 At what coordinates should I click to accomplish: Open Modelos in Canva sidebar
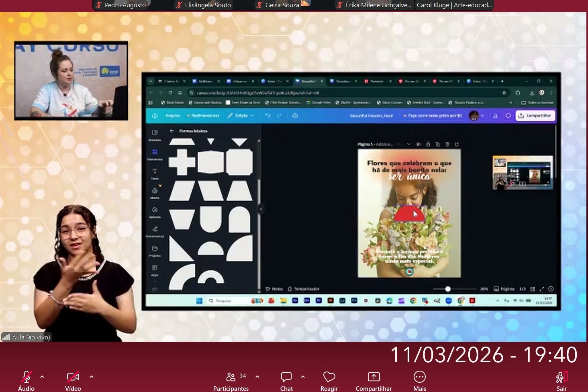155,135
